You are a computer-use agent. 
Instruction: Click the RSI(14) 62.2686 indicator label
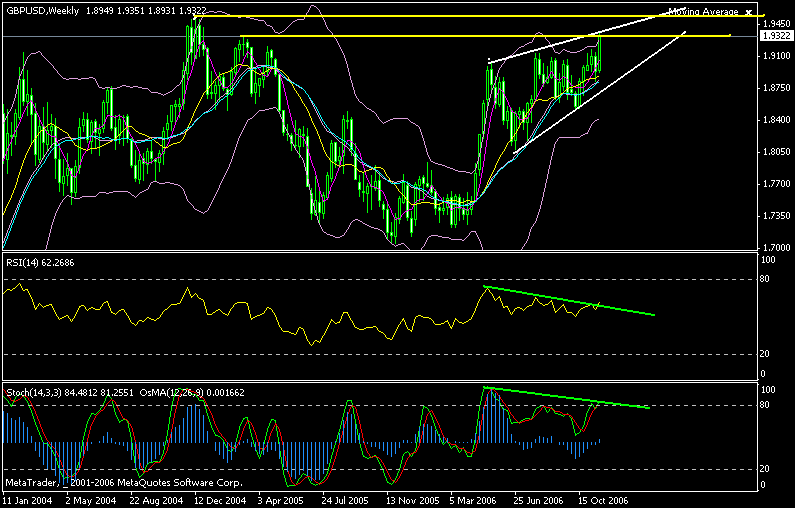[40, 263]
